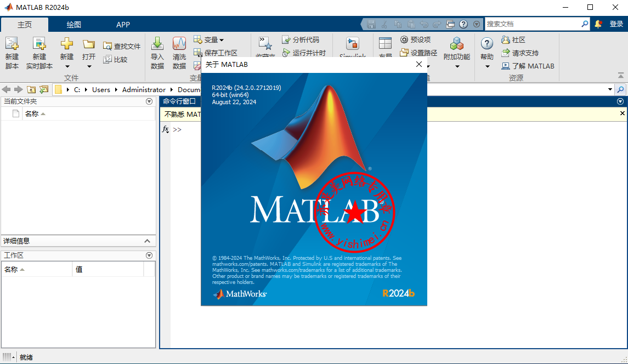Switch to the Plots (绘图) tab
Screen dimensions: 628x364
[x=73, y=25]
